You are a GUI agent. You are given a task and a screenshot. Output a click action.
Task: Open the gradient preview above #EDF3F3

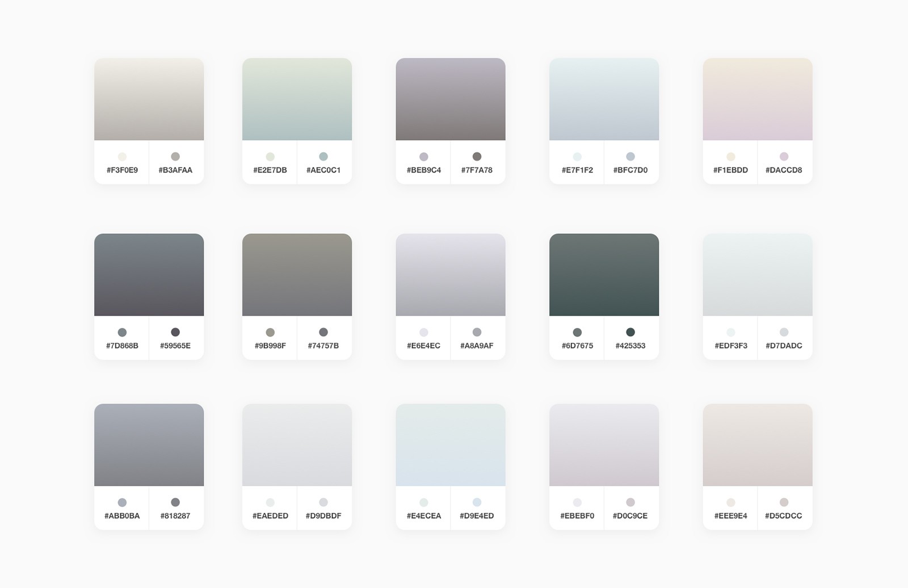coord(758,275)
